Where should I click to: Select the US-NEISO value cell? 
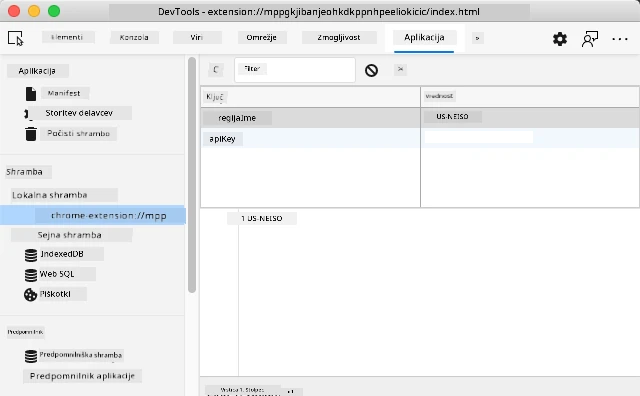point(530,118)
